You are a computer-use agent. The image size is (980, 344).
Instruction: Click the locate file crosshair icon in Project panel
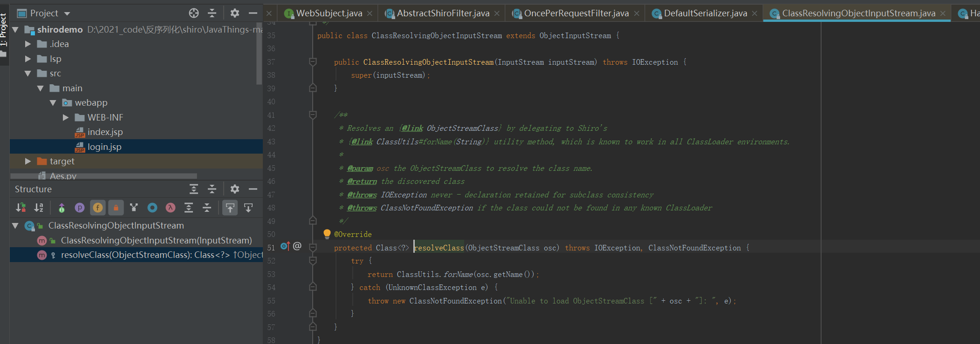click(x=194, y=13)
